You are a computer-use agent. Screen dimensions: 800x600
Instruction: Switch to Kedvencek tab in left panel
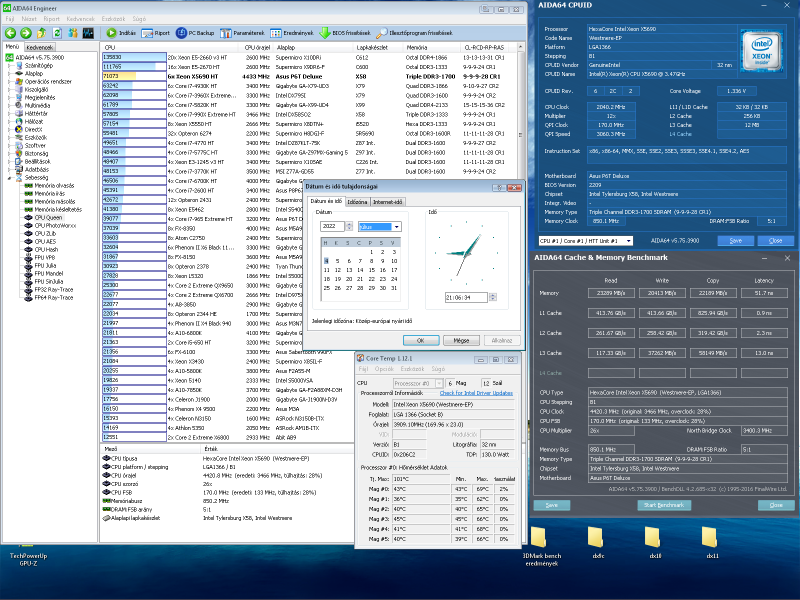39,47
